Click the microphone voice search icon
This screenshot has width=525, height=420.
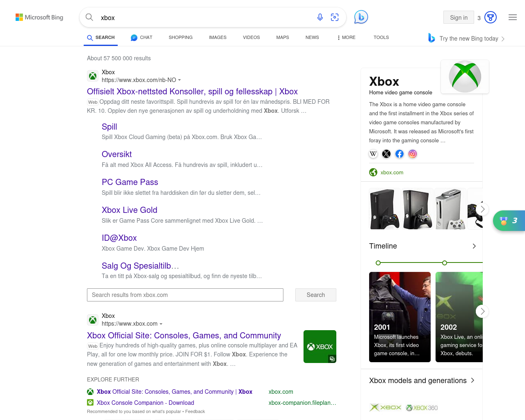pos(320,17)
